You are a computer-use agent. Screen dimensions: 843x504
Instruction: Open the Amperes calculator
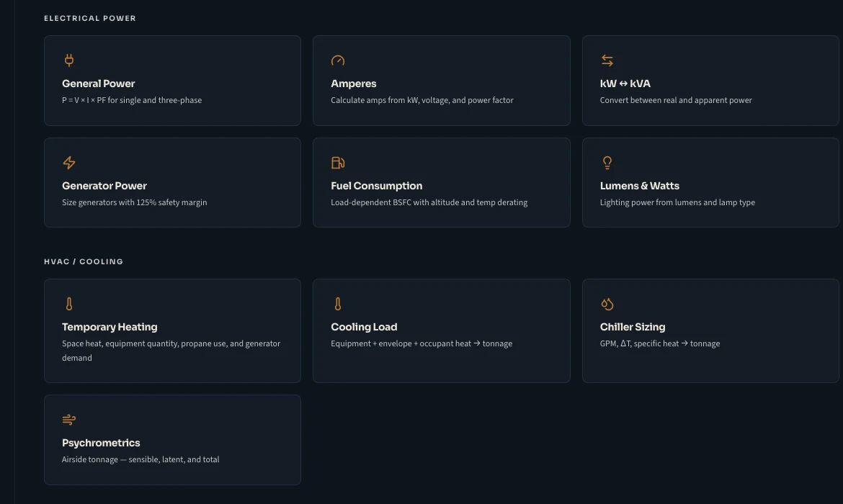(x=442, y=81)
